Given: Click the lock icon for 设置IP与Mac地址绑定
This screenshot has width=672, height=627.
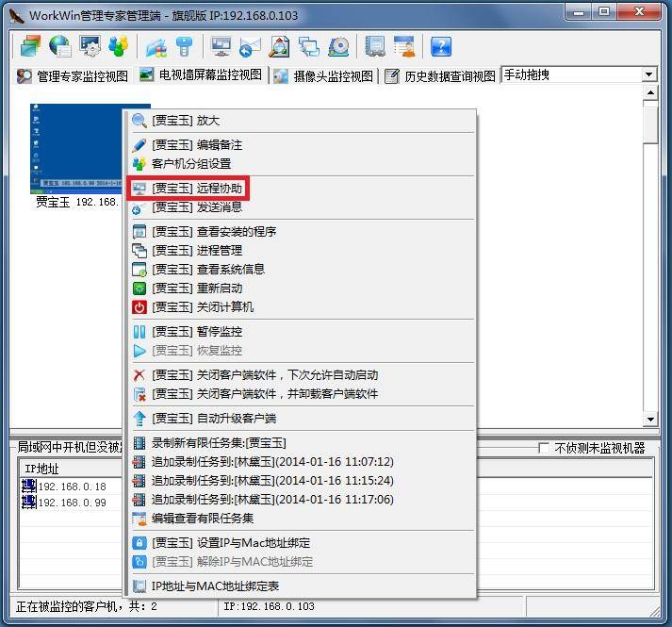Looking at the screenshot, I should pos(139,542).
